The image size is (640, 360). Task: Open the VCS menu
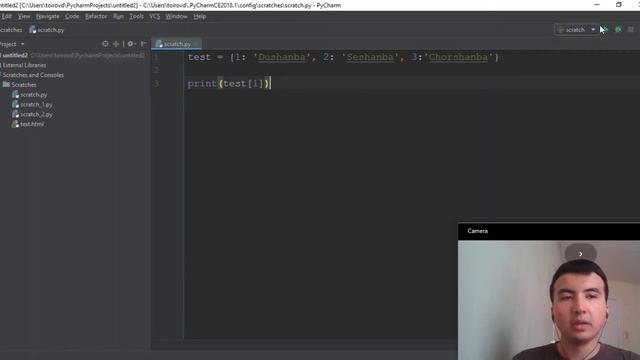[154, 16]
